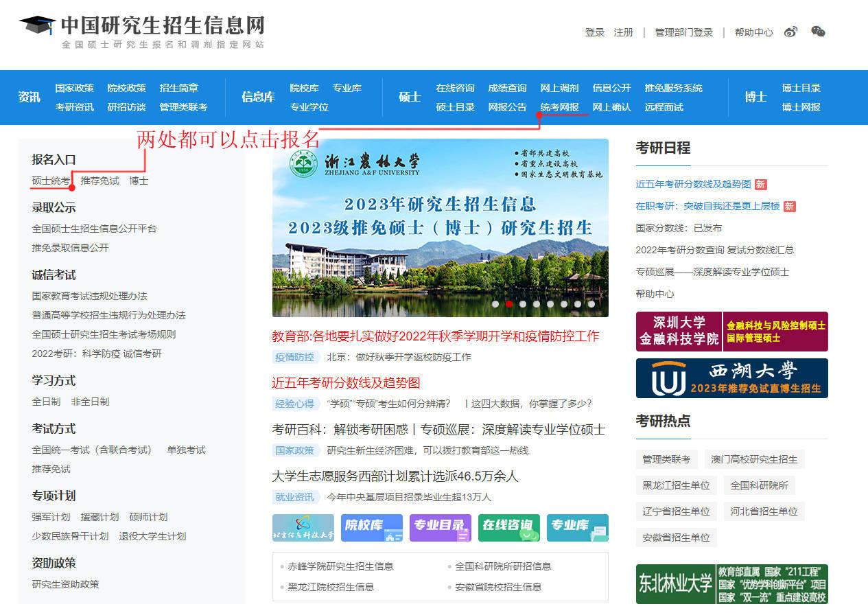
Task: Click the 安徽省招生单位 hot tag
Action: click(676, 537)
